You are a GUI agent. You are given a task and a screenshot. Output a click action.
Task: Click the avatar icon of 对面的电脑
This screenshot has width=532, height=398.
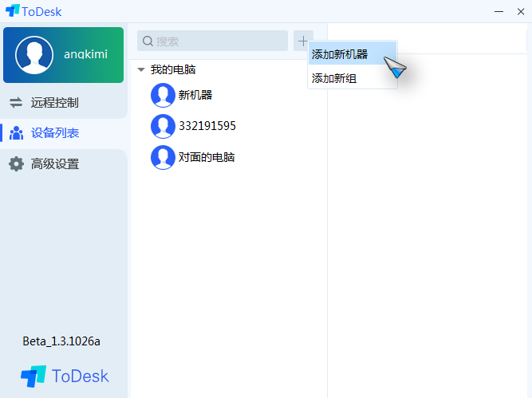coord(163,157)
